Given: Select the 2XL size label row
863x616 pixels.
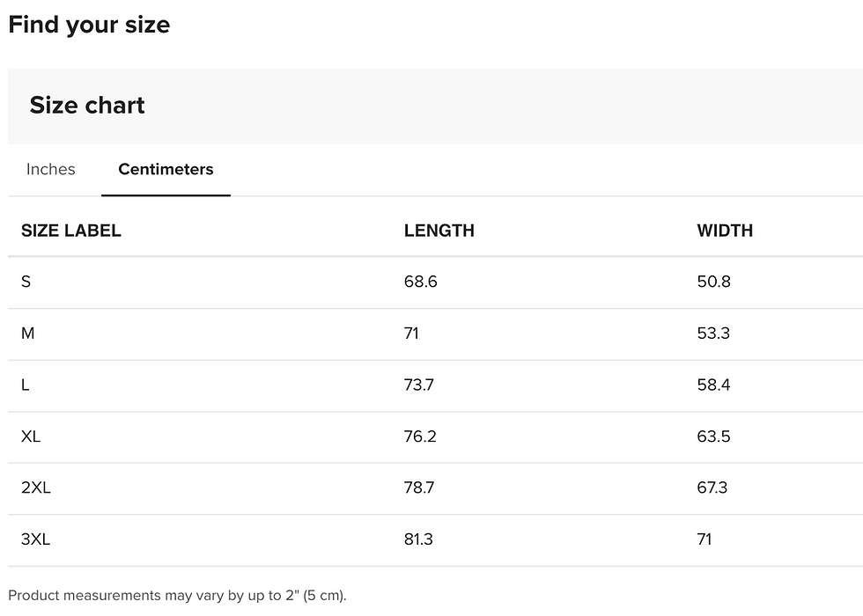Looking at the screenshot, I should [x=36, y=488].
